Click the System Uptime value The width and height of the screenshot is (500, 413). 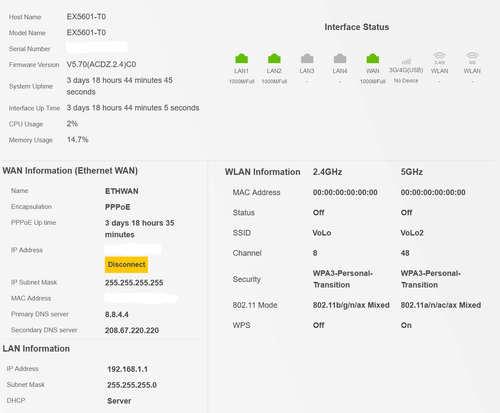[x=119, y=86]
